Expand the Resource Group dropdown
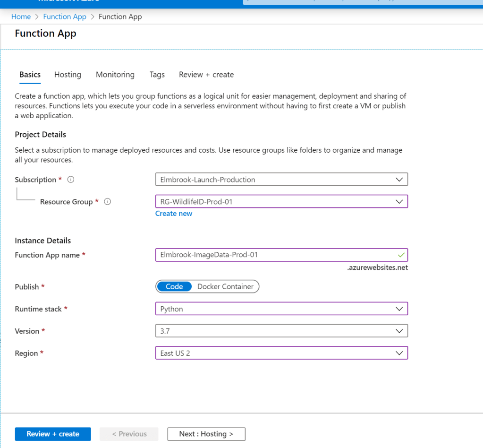The image size is (483, 448). [x=281, y=202]
